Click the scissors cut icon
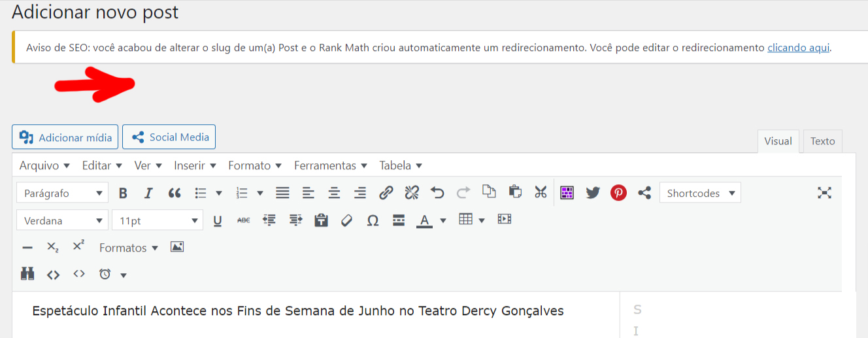 pos(541,192)
